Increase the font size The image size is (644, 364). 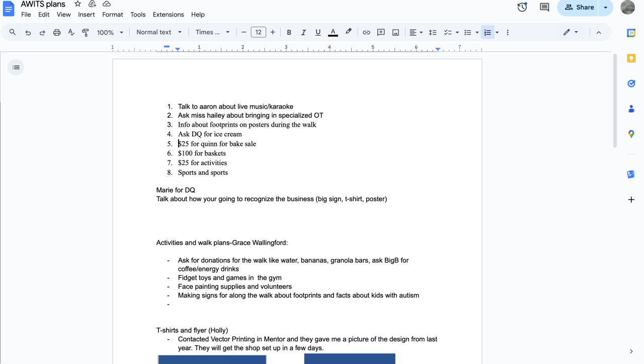click(x=273, y=32)
